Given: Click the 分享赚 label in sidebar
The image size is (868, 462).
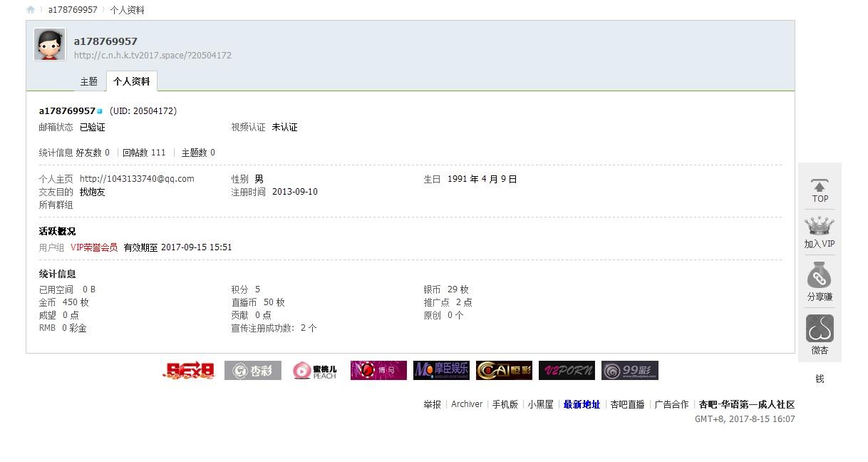Looking at the screenshot, I should 820,297.
